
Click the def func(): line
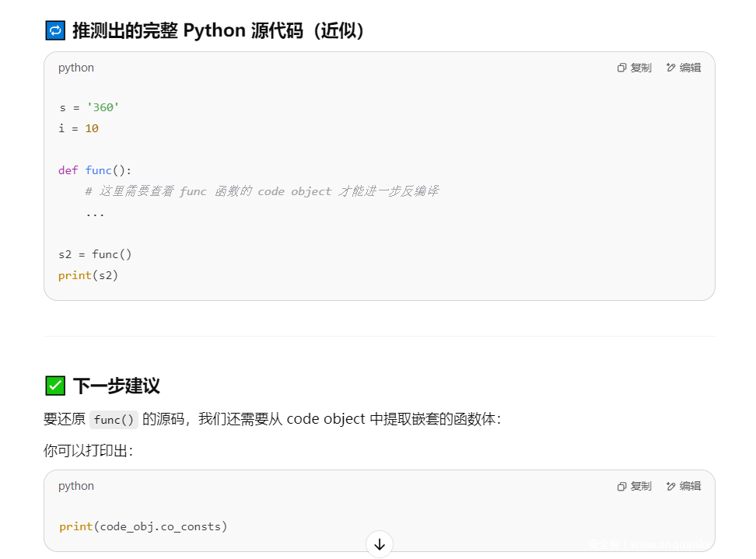pyautogui.click(x=95, y=170)
